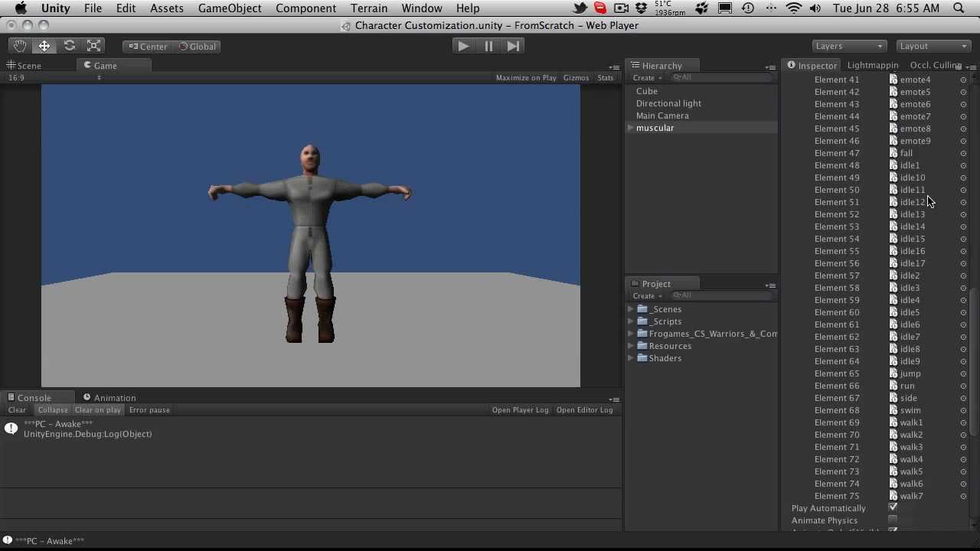Switch to the Inspector tab
Image resolution: width=980 pixels, height=551 pixels.
[x=812, y=66]
